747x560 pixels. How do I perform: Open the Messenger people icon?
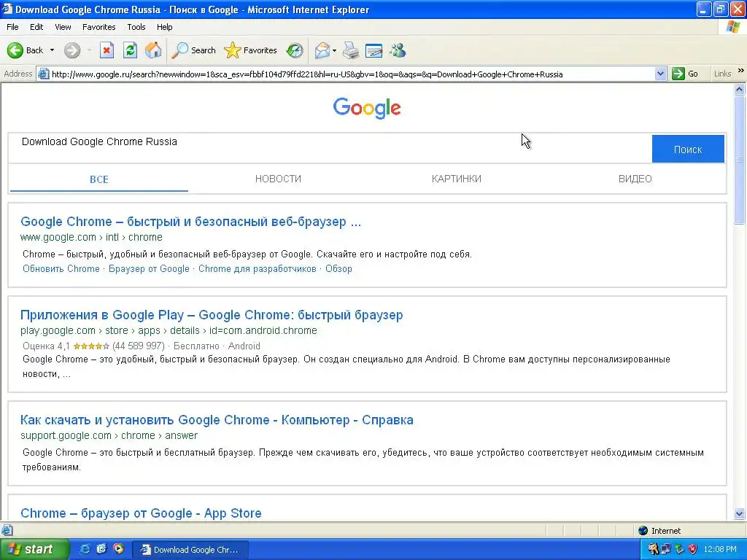[398, 50]
